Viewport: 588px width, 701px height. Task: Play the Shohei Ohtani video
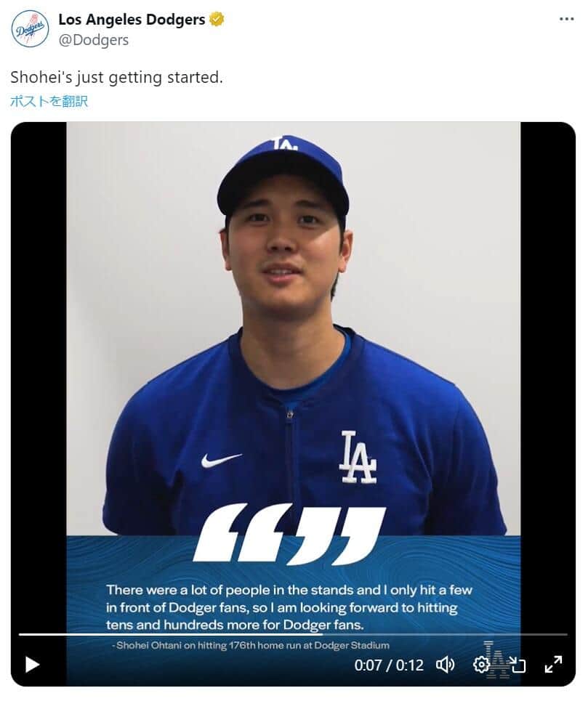point(32,664)
